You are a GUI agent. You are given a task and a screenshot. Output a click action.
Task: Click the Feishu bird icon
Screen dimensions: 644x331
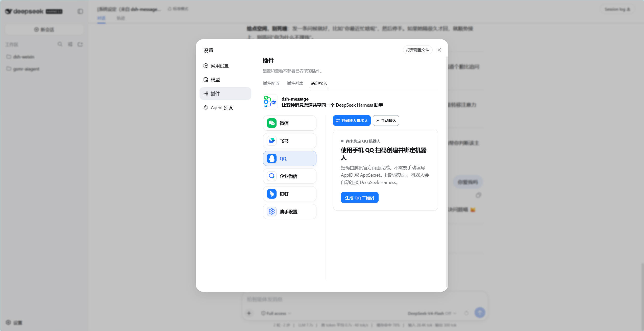[x=271, y=141]
